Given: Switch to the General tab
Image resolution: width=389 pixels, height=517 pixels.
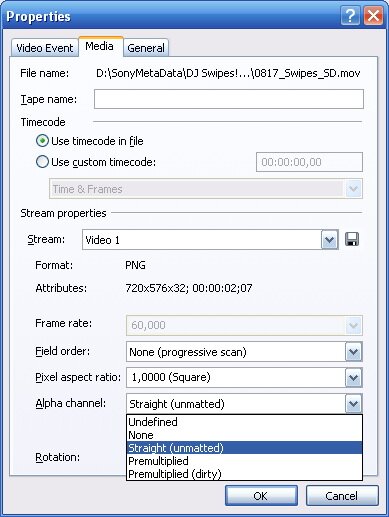Looking at the screenshot, I should tap(146, 48).
